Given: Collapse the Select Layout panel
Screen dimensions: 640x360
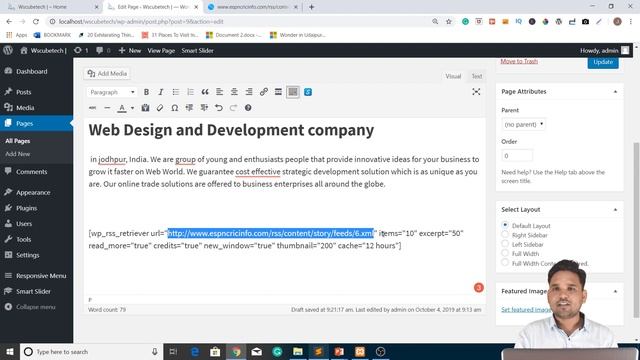Looking at the screenshot, I should (616, 210).
